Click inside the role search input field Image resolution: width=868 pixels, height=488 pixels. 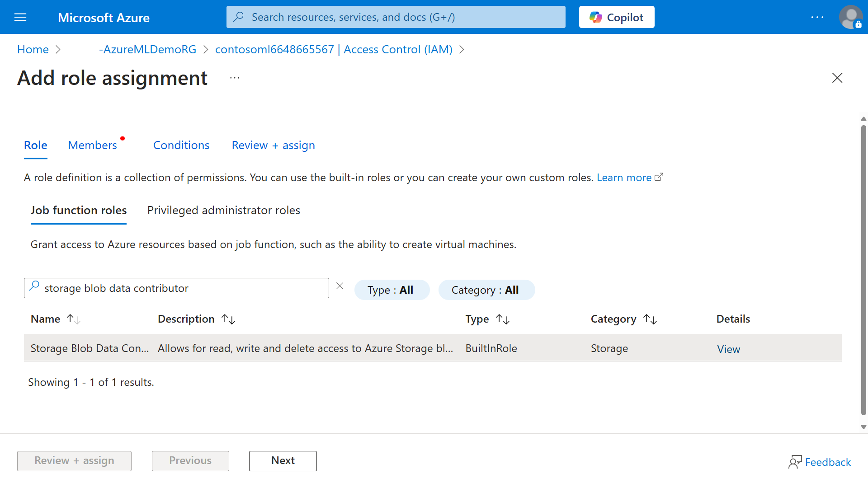click(176, 288)
